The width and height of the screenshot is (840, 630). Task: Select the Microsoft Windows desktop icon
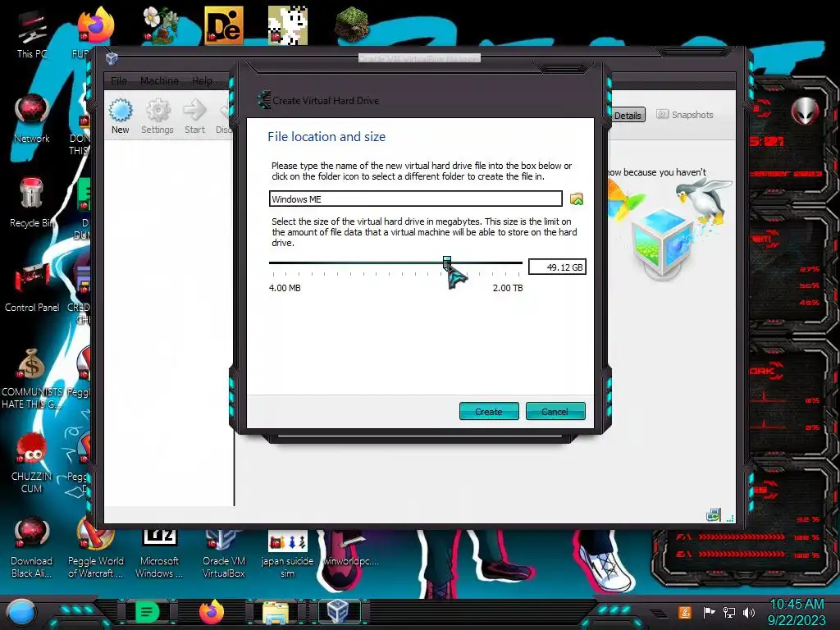[159, 552]
